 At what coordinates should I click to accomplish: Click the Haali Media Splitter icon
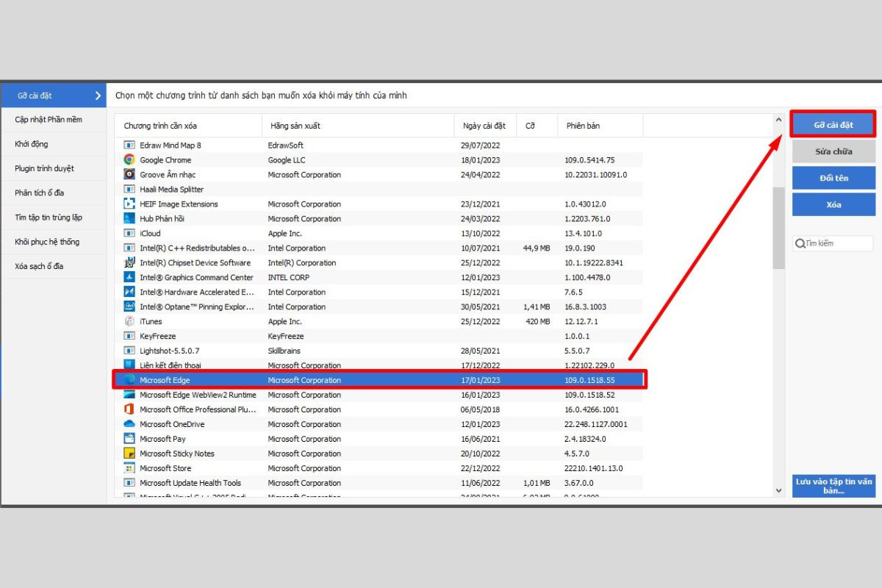click(129, 189)
